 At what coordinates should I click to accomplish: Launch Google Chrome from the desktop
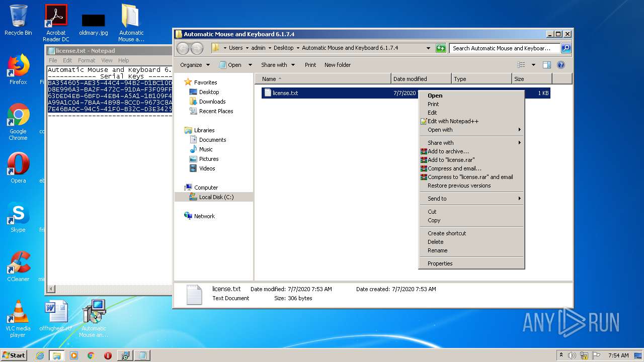tap(18, 122)
